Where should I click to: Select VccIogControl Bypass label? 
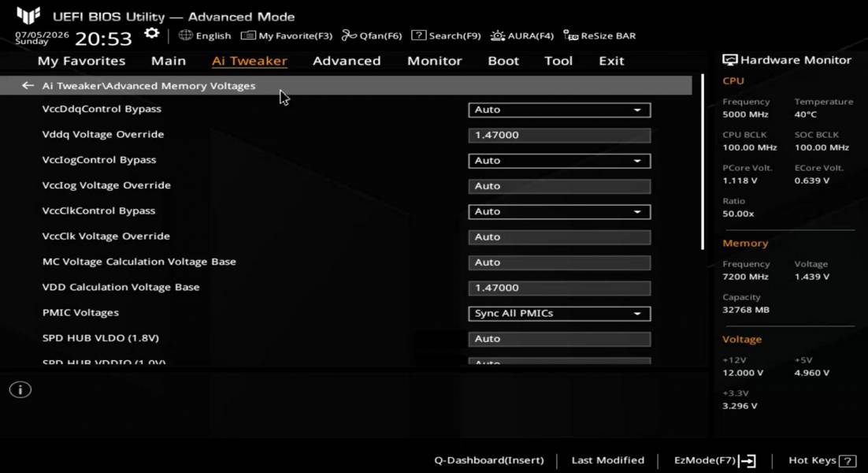tap(99, 160)
